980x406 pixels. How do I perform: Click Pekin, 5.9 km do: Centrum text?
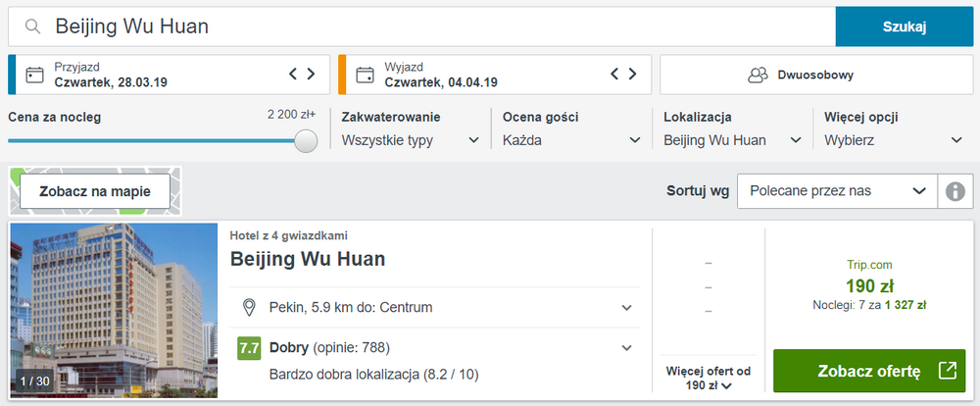(351, 307)
